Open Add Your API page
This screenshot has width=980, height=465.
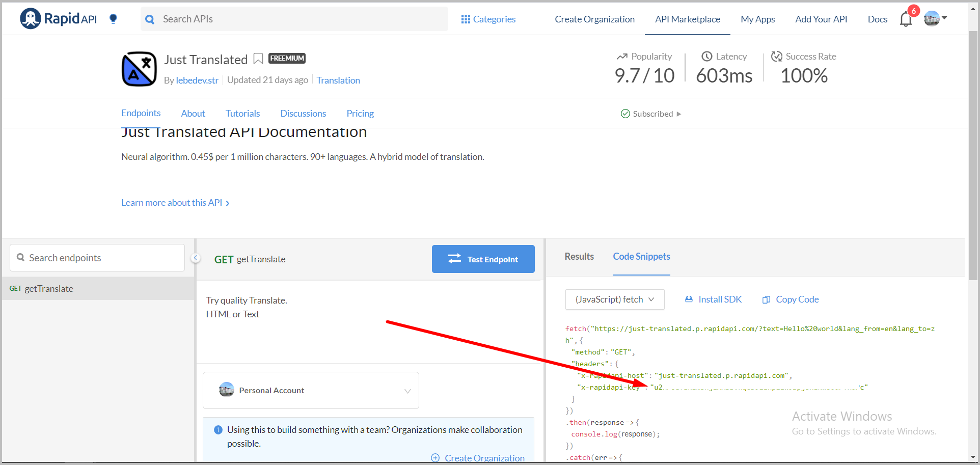821,19
